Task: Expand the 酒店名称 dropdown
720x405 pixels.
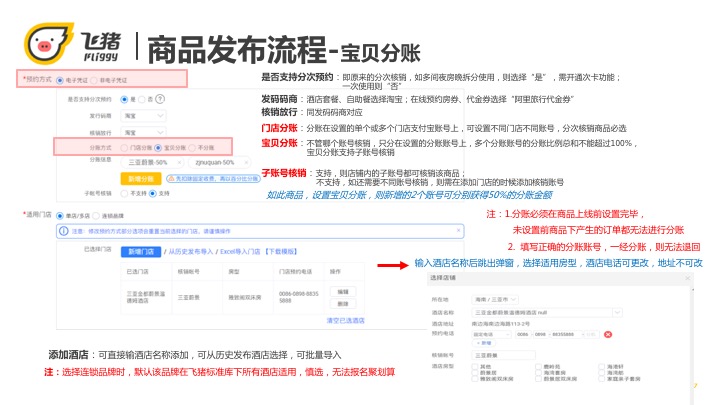Action: [617, 313]
